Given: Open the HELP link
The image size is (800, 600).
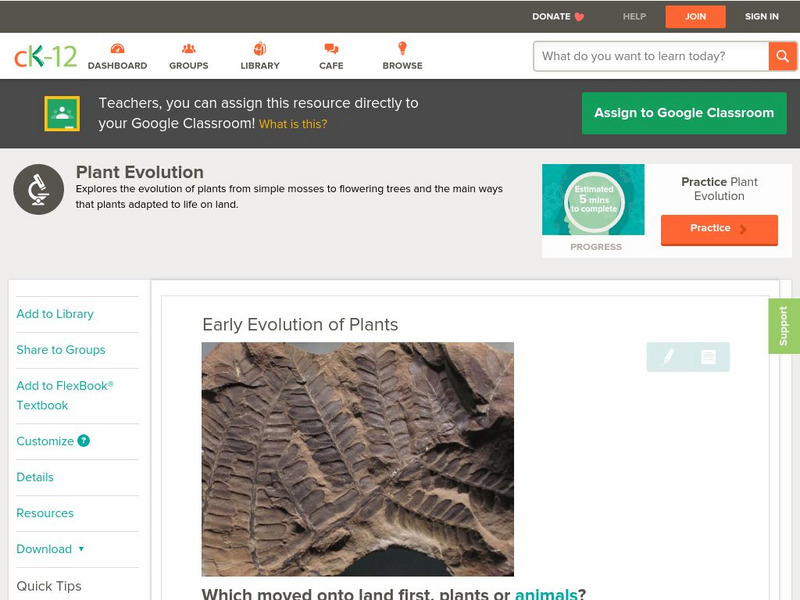Looking at the screenshot, I should (634, 17).
